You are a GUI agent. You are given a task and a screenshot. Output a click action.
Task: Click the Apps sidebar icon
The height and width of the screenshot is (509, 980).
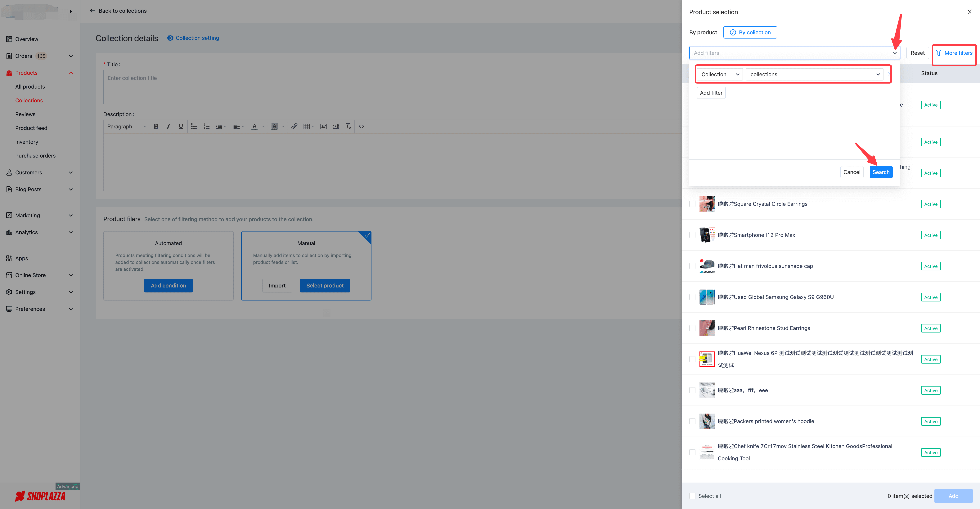point(9,259)
